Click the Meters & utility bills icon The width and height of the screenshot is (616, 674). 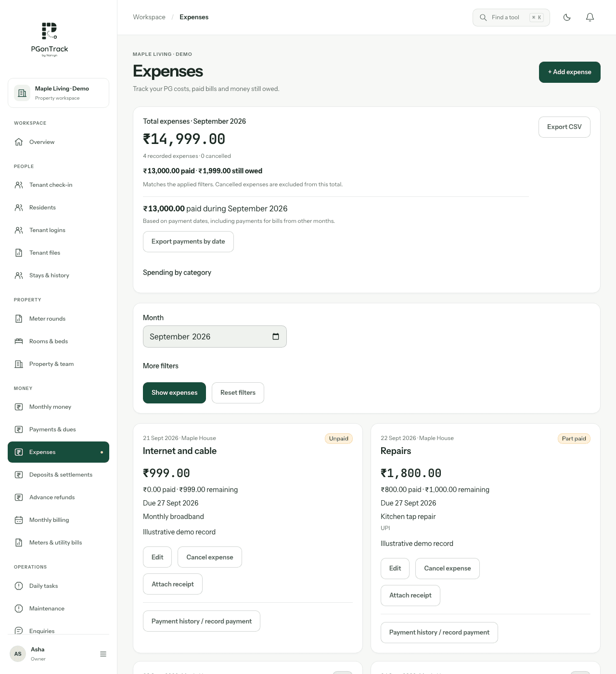19,543
